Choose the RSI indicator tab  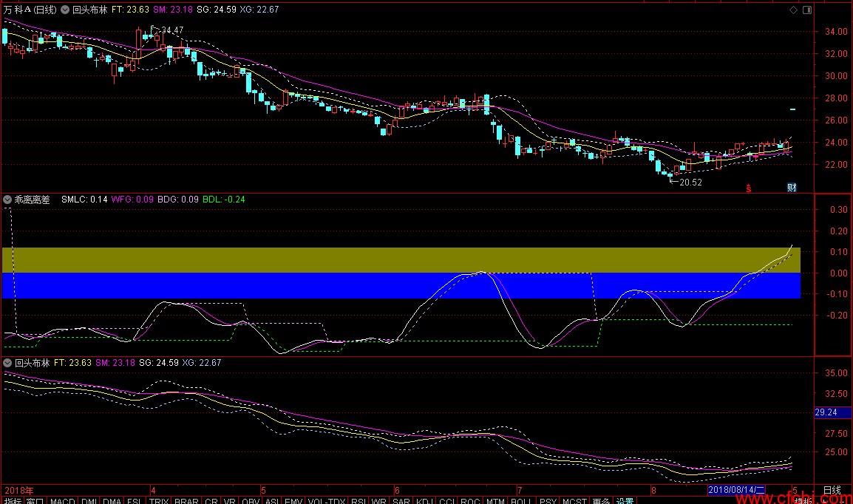click(x=358, y=500)
